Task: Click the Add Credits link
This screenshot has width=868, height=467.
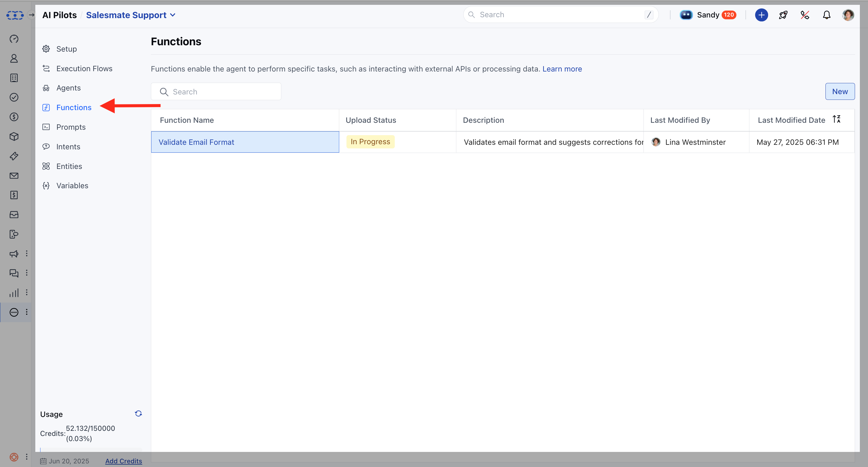Action: click(124, 461)
